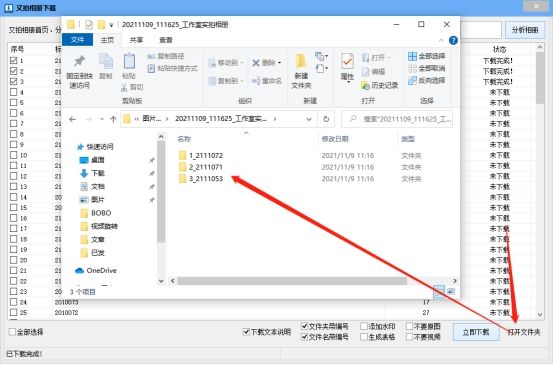Collapse the ribbon with the chevron

tap(441, 40)
